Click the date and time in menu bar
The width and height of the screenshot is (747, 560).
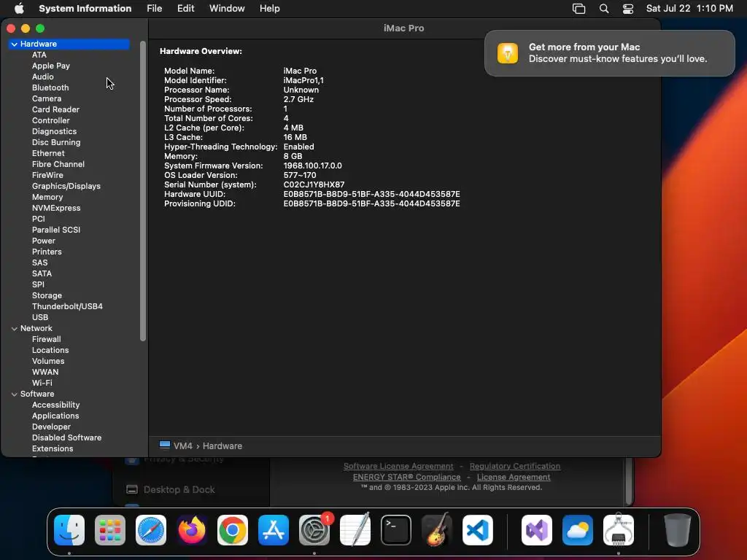click(x=689, y=8)
